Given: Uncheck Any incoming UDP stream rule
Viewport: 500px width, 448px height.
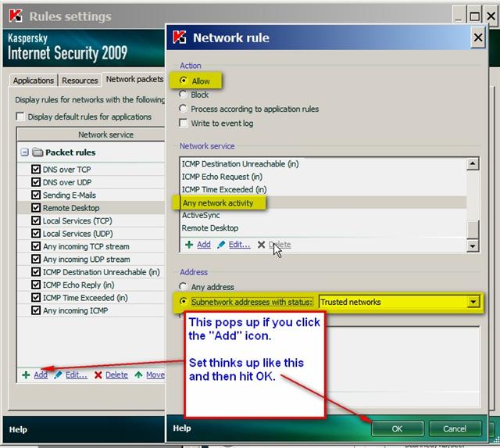Looking at the screenshot, I should tap(36, 259).
